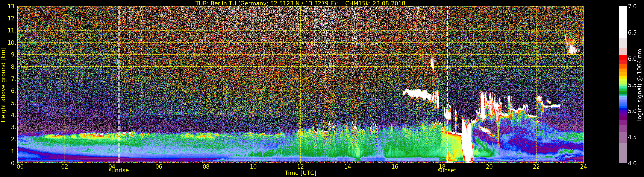The height and width of the screenshot is (177, 644).
Task: Click the time tick label '12'
Action: click(x=300, y=167)
